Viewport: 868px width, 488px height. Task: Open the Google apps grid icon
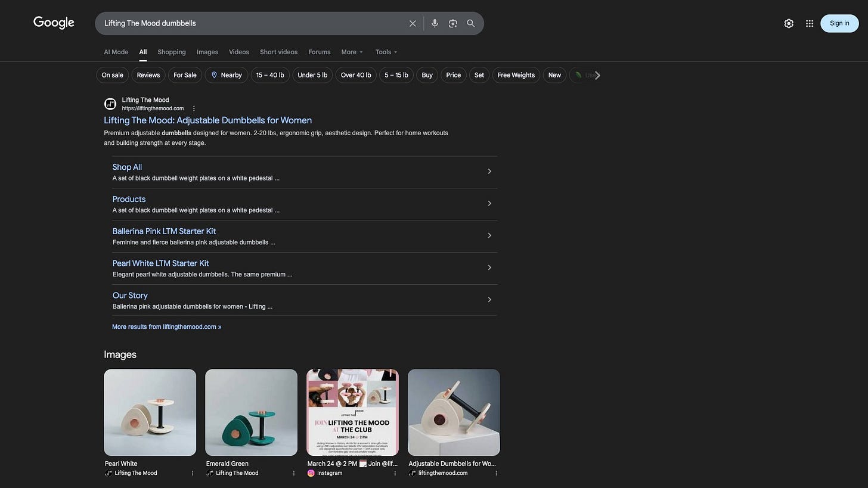810,23
